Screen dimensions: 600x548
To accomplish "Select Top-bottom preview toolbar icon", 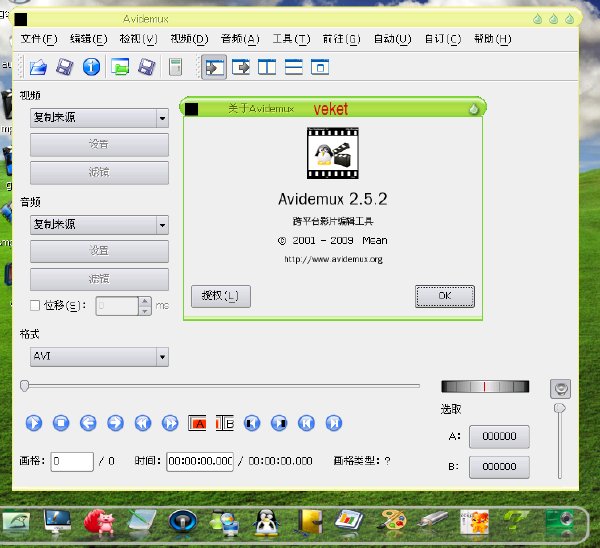I will click(293, 67).
